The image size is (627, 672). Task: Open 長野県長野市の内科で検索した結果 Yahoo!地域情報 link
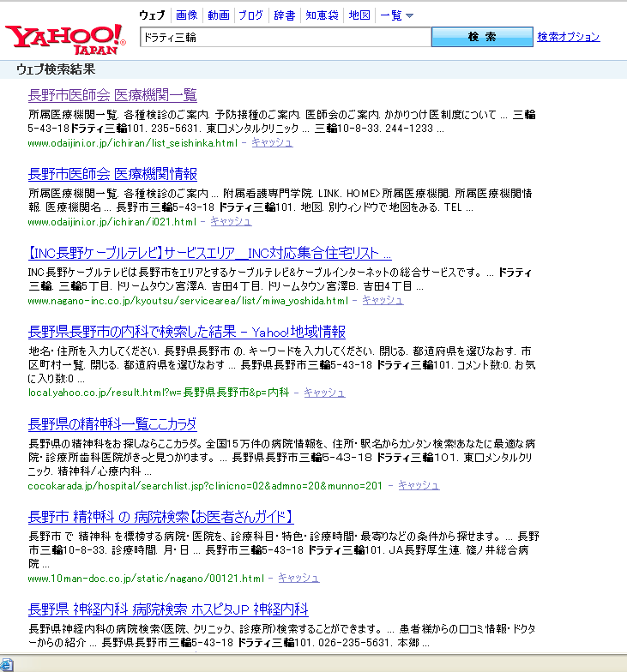tap(187, 332)
